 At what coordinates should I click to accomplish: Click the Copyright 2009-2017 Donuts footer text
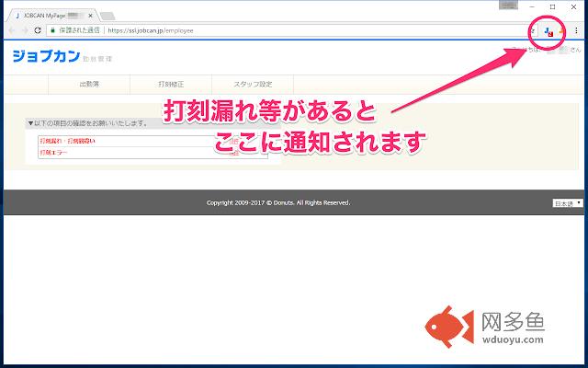[278, 202]
